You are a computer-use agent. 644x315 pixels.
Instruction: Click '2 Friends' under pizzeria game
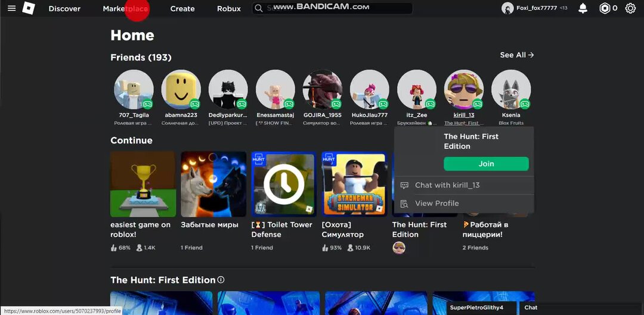[475, 248]
